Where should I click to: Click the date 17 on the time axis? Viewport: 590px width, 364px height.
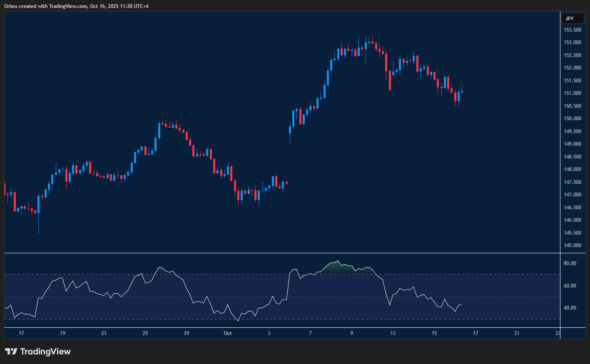click(21, 333)
